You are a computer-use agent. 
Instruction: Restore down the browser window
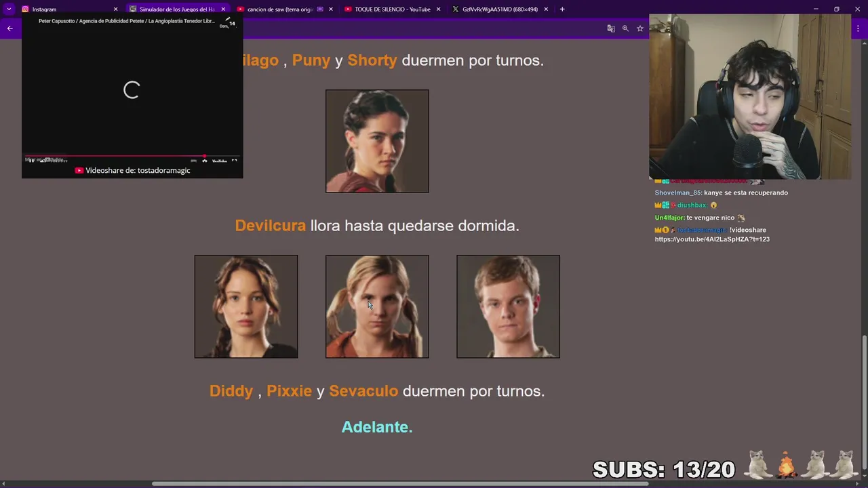[837, 9]
